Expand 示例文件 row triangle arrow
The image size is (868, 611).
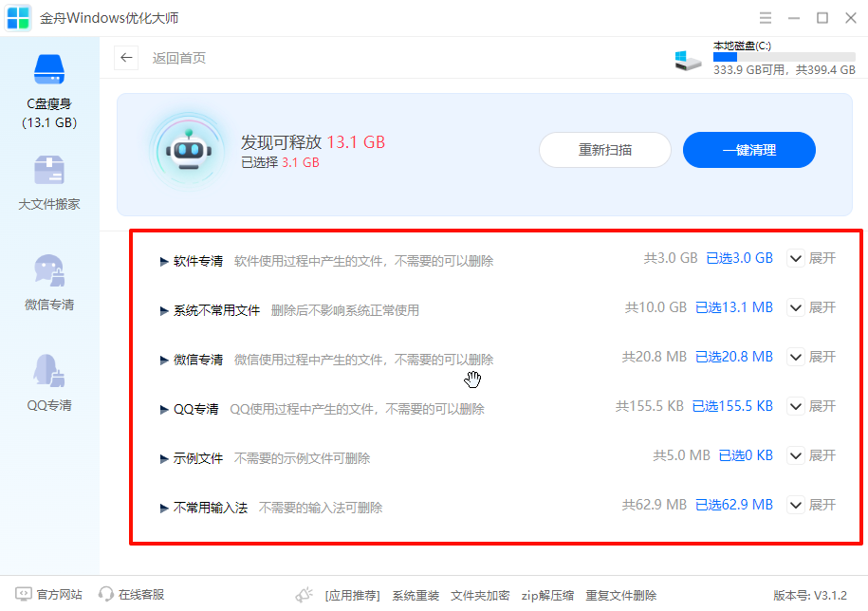pyautogui.click(x=164, y=459)
